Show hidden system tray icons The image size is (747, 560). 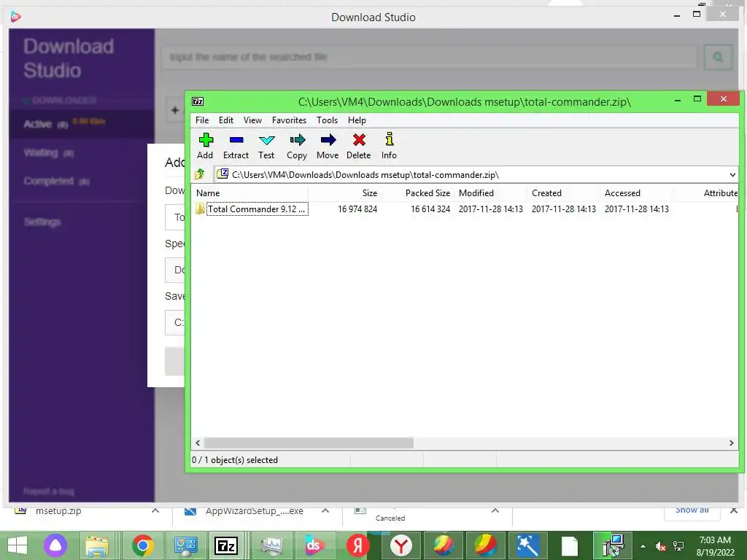[643, 546]
